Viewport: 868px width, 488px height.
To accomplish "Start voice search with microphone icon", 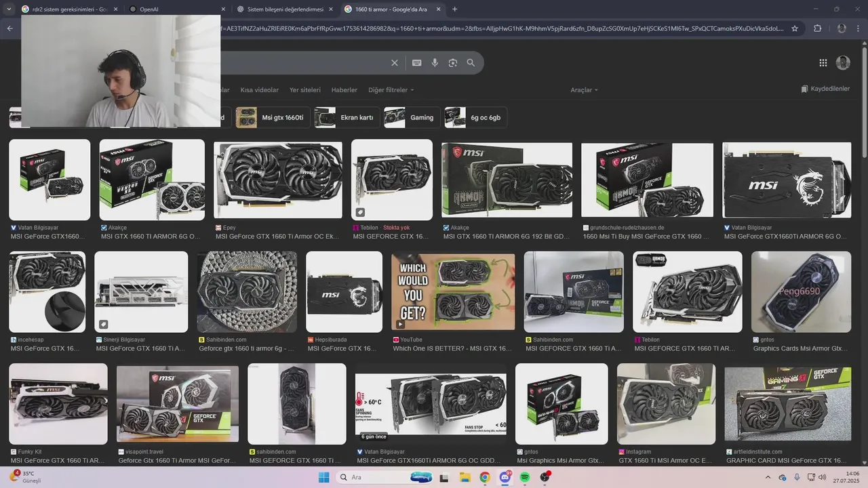I will coord(435,63).
